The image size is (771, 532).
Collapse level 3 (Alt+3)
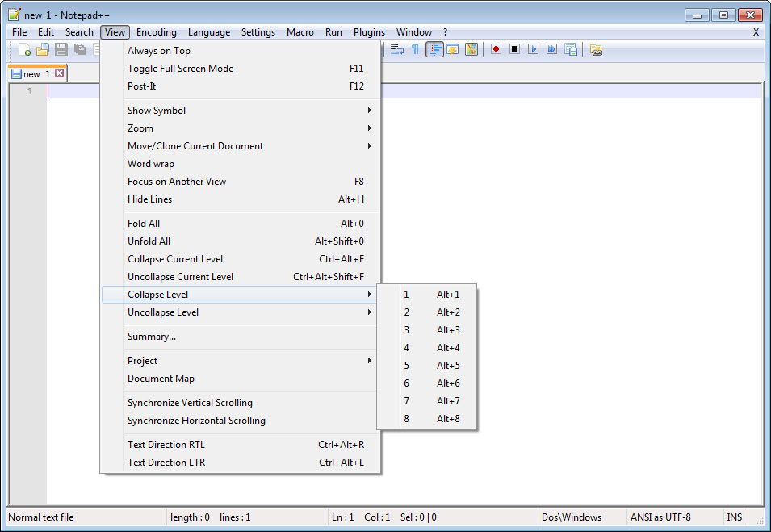tap(427, 330)
